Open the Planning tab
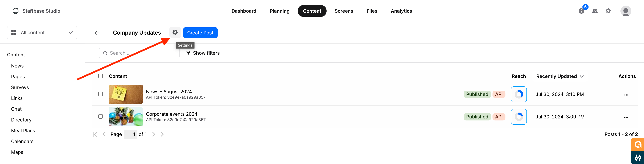The width and height of the screenshot is (644, 164). 279,11
